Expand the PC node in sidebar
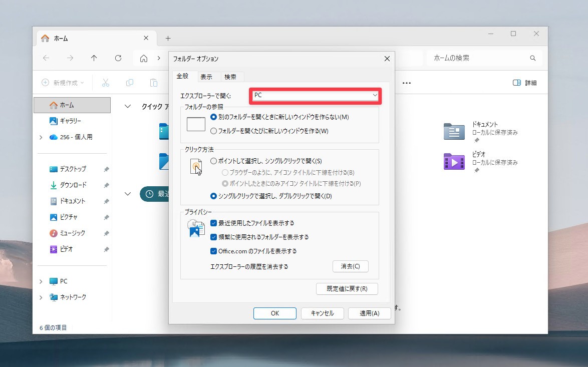The width and height of the screenshot is (588, 367). pyautogui.click(x=41, y=281)
